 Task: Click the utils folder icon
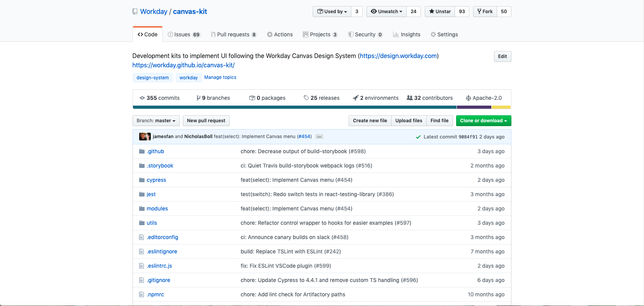pyautogui.click(x=142, y=223)
